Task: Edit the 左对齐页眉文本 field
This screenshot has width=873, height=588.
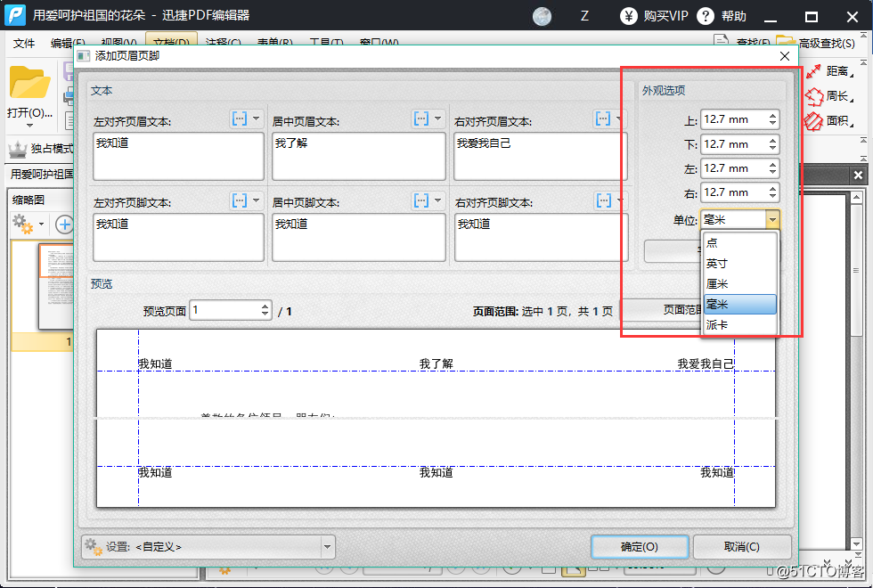Action: pyautogui.click(x=178, y=156)
